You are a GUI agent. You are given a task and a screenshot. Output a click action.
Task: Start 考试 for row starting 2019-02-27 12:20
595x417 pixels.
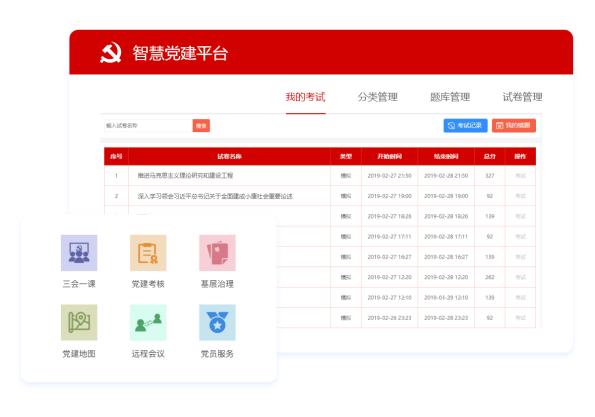pyautogui.click(x=520, y=277)
